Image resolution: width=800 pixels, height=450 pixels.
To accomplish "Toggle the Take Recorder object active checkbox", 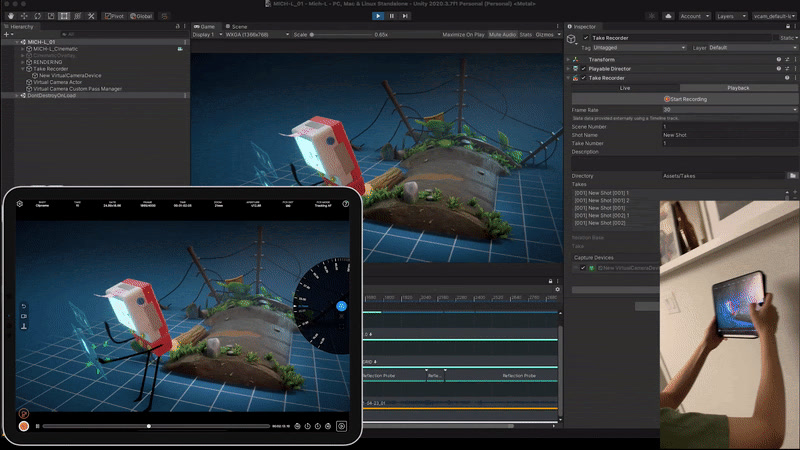I will click(586, 38).
